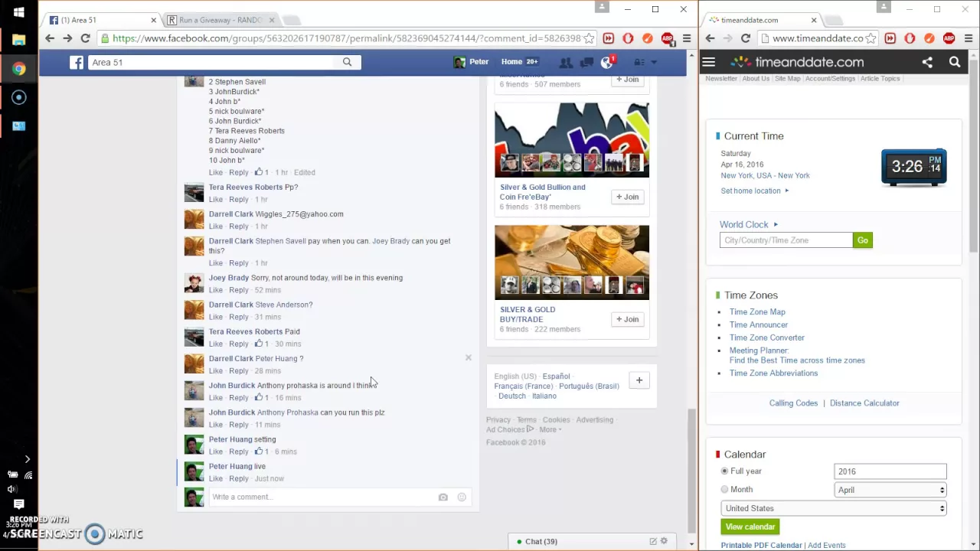Select the Full year radio button
Screen dimensions: 980x551
[x=724, y=471]
